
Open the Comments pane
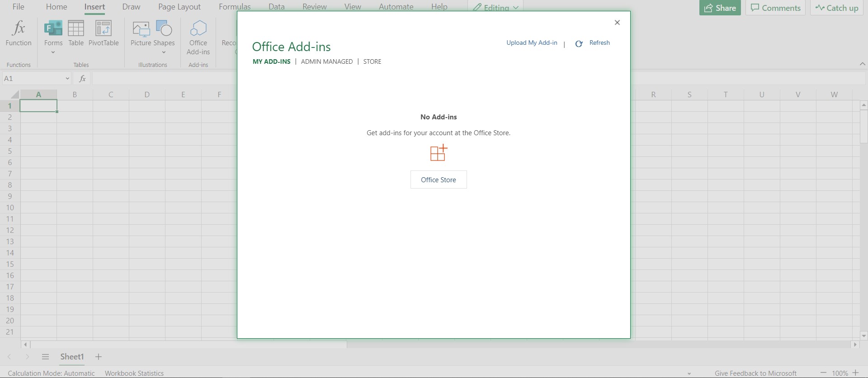pyautogui.click(x=775, y=8)
